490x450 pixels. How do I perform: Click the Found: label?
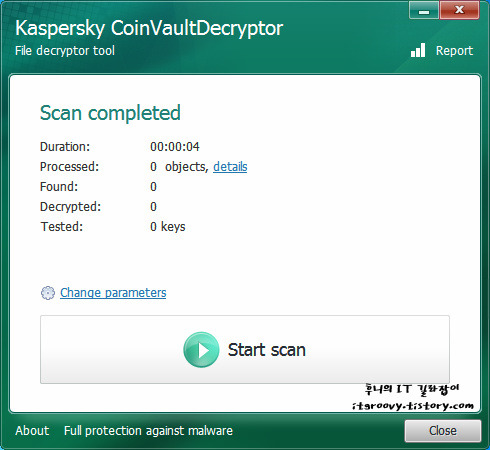[59, 186]
